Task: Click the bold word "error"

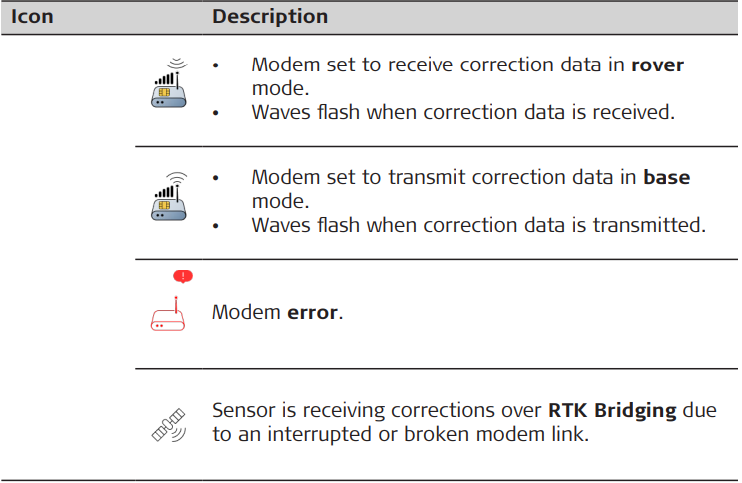Action: (x=312, y=313)
